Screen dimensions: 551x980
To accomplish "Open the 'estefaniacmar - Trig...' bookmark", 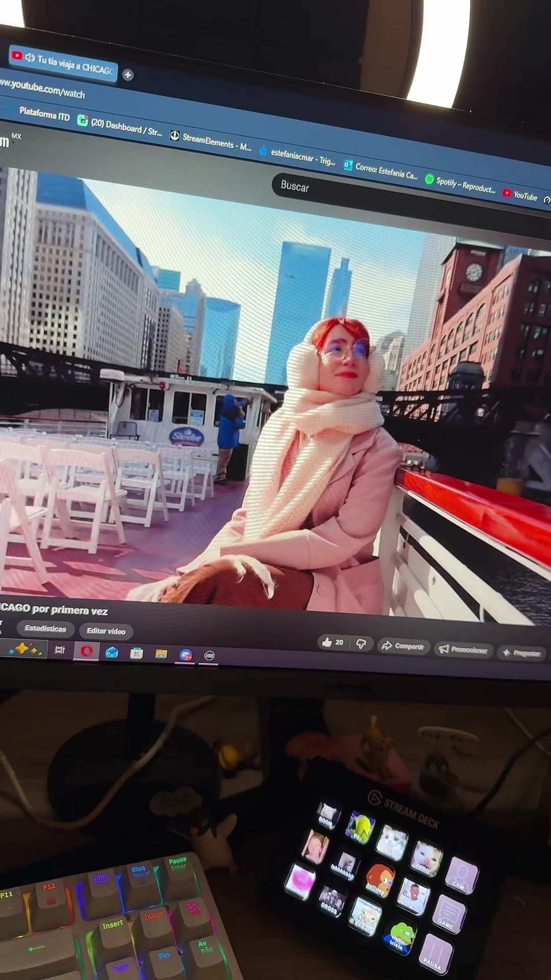I will pos(297,156).
